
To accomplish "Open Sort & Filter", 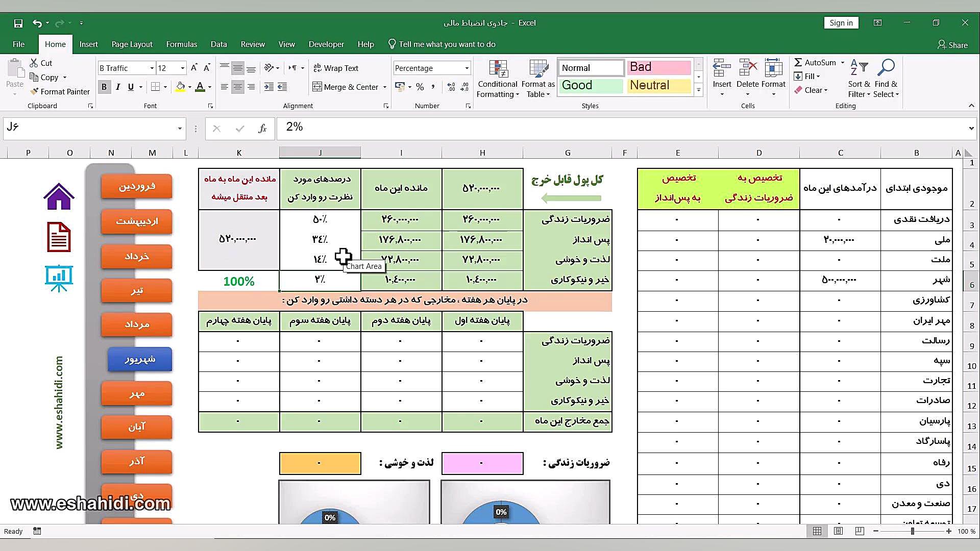I will 859,79.
